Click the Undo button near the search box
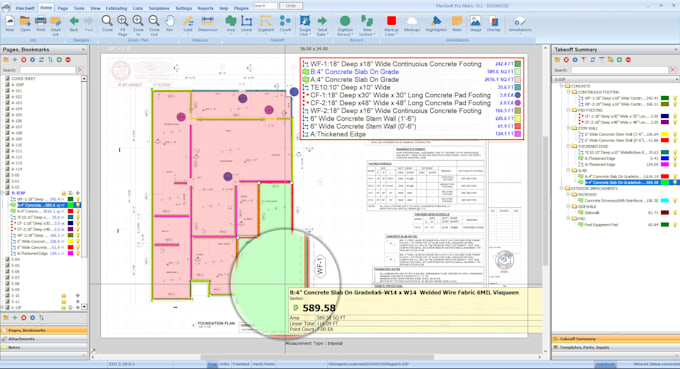680x369 pixels. [x=291, y=6]
